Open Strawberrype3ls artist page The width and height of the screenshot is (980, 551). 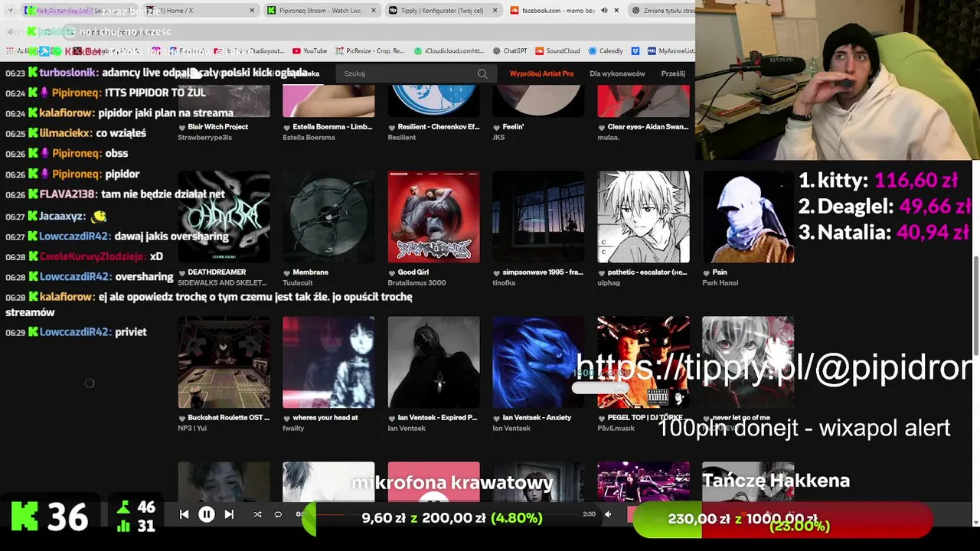pyautogui.click(x=204, y=138)
